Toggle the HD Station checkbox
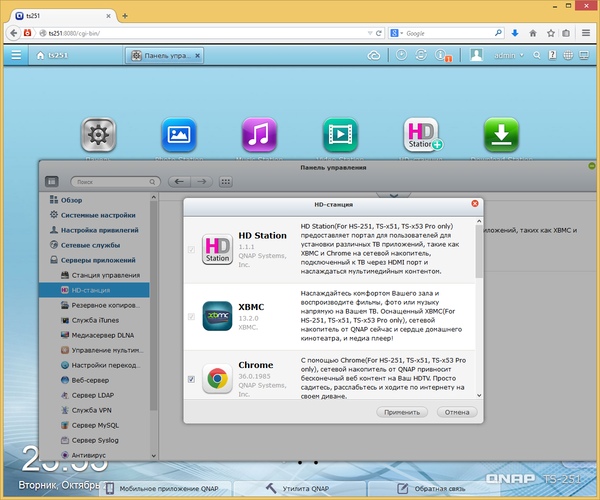This screenshot has width=600, height=500. 191,250
